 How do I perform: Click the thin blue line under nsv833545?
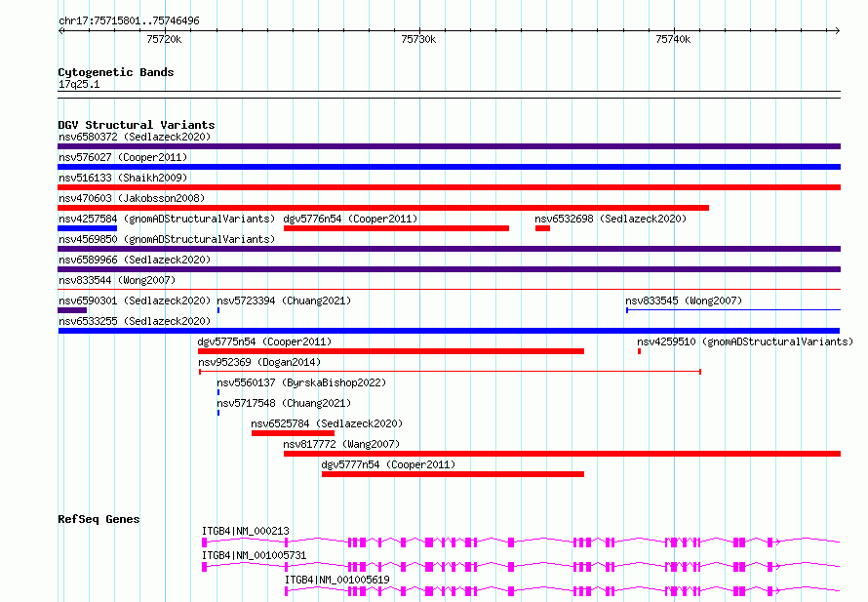733,310
